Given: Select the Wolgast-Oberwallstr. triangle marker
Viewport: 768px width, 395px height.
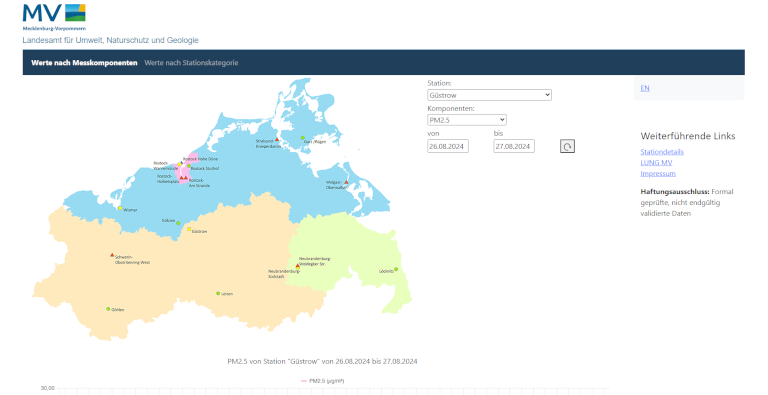Looking at the screenshot, I should (346, 182).
